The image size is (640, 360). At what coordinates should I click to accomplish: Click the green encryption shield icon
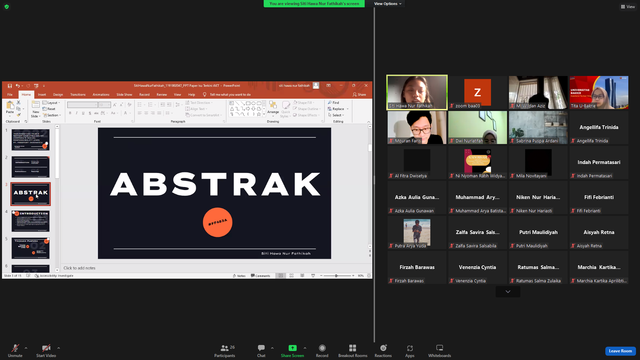[x=7, y=7]
